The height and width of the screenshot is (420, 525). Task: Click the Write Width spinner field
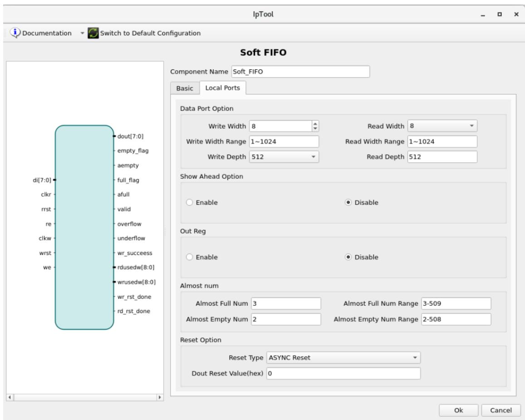[x=280, y=126]
